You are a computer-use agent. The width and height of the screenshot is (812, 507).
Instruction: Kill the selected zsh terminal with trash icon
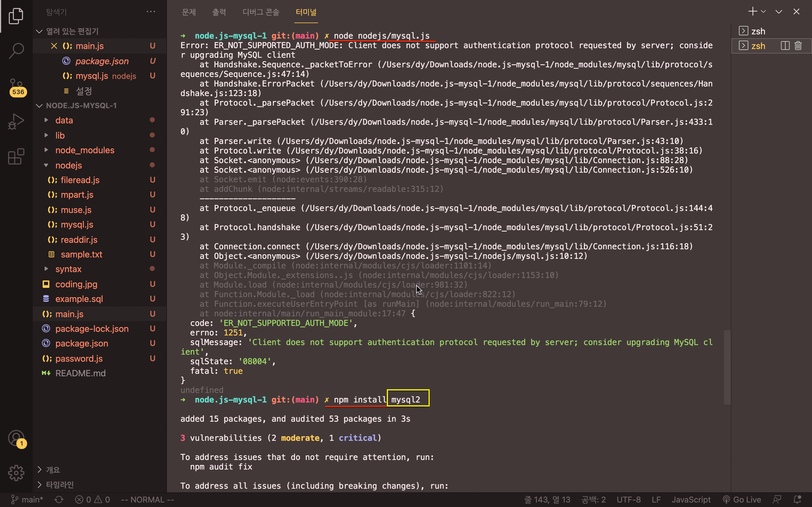798,46
